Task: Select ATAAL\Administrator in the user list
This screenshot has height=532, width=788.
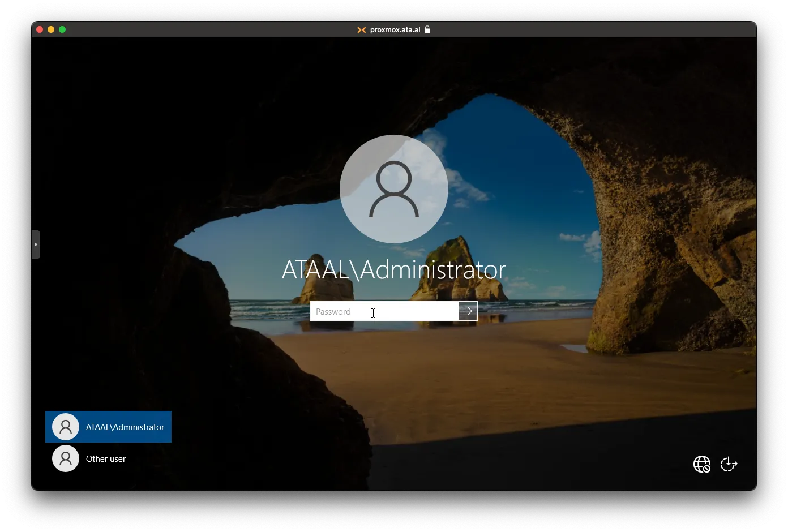Action: 108,427
